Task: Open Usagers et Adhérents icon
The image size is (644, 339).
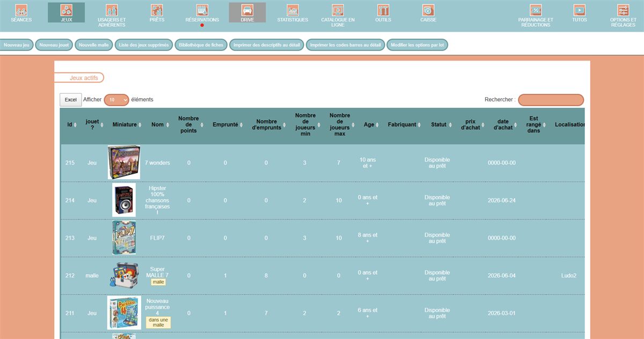Action: pos(112,10)
